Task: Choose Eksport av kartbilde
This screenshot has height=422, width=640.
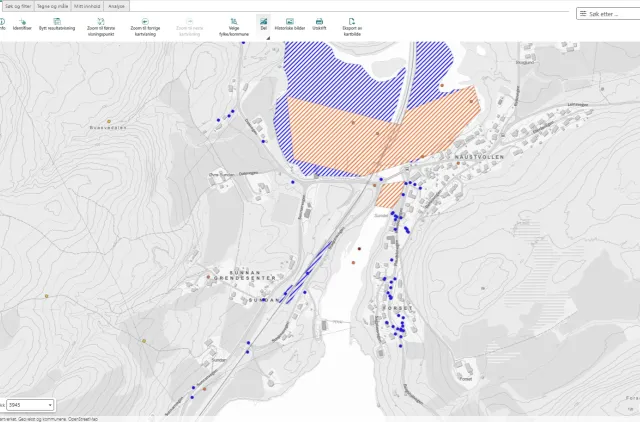Action: point(351,21)
